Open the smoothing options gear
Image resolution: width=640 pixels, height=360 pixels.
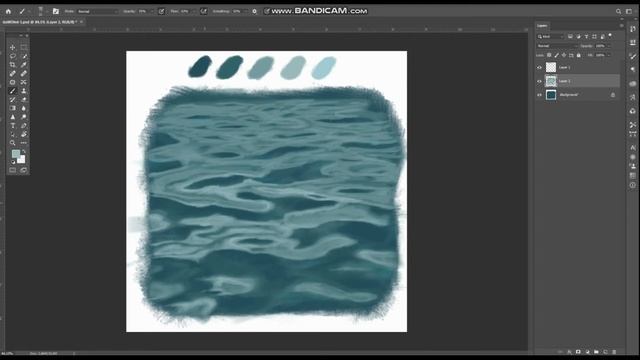tap(254, 11)
